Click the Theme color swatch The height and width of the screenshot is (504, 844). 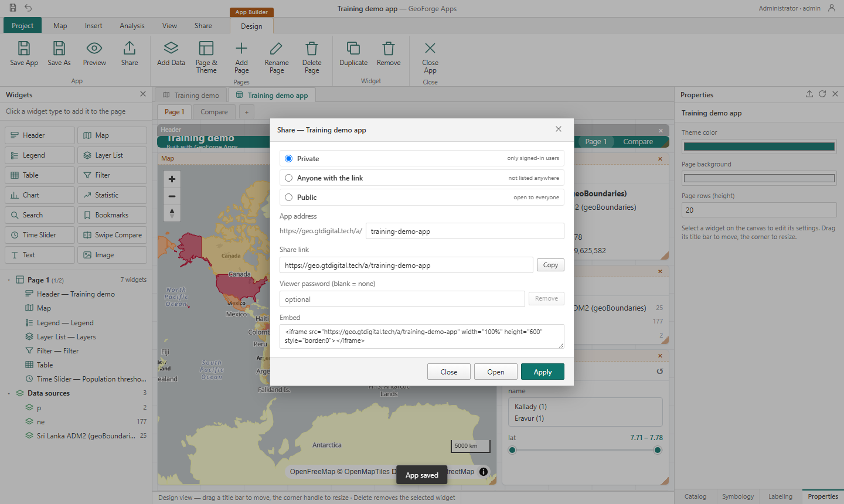(759, 147)
